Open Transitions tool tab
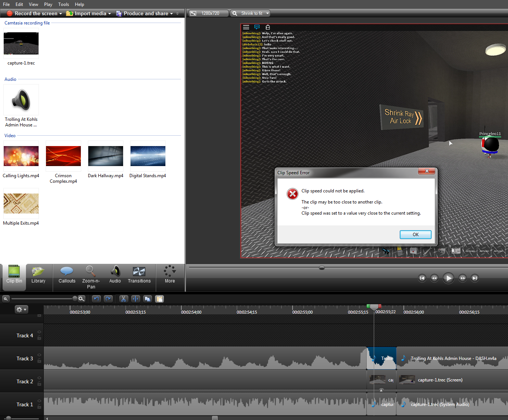The height and width of the screenshot is (420, 508). 139,275
